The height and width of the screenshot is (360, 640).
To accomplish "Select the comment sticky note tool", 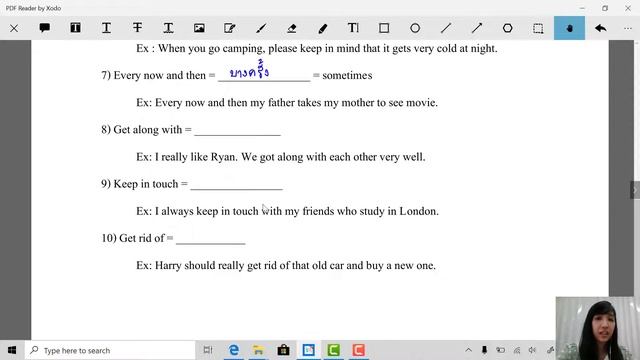I will click(44, 28).
